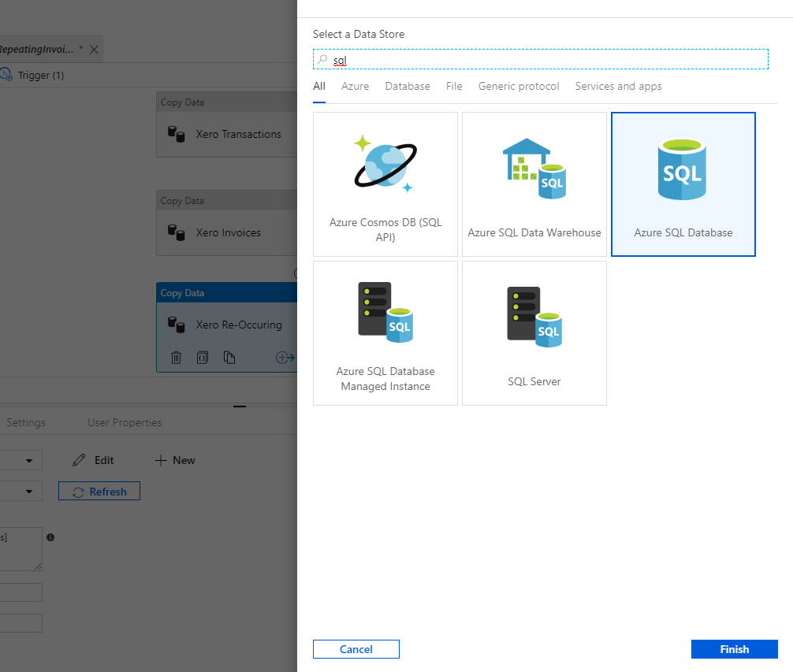View code for Xero Re-Occuring activity
The image size is (793, 672).
point(203,358)
